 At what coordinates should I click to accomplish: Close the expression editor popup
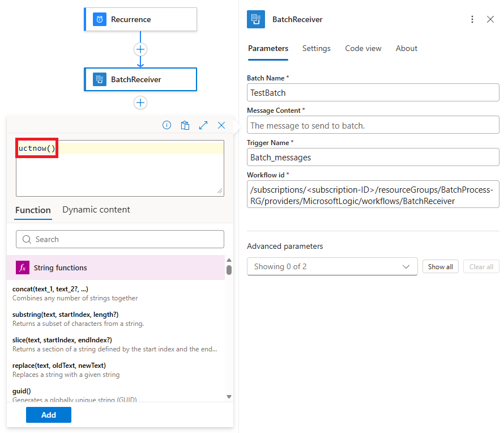tap(221, 125)
